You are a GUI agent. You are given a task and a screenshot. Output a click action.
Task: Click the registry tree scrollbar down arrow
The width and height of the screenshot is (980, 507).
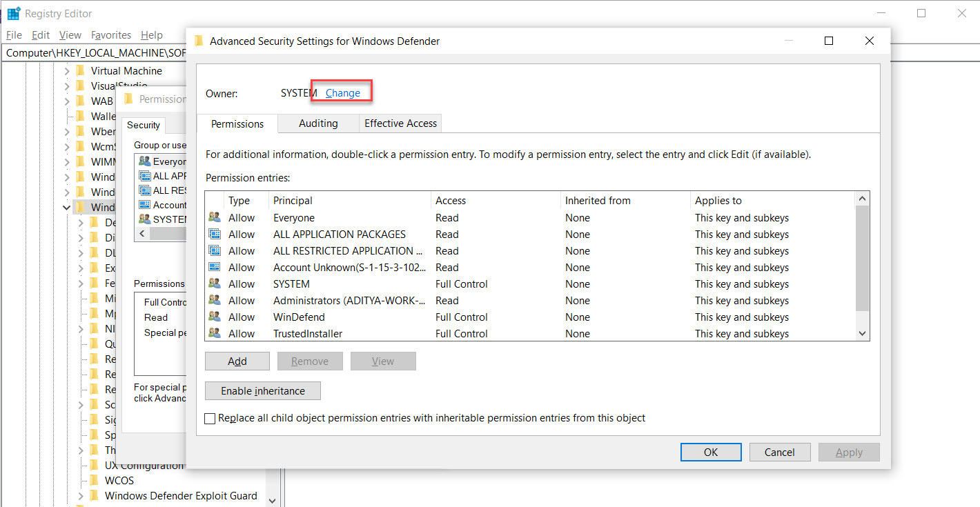pyautogui.click(x=272, y=501)
